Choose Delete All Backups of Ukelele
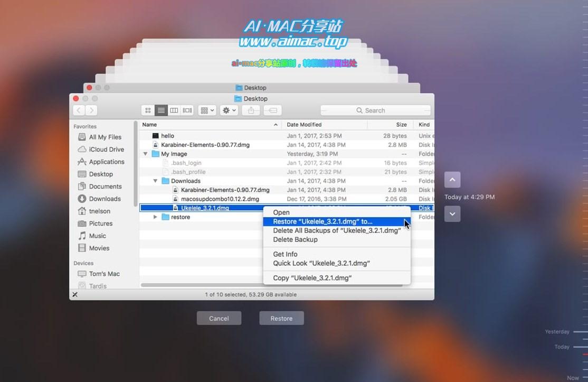Viewport: 588px width, 382px height. (x=337, y=230)
